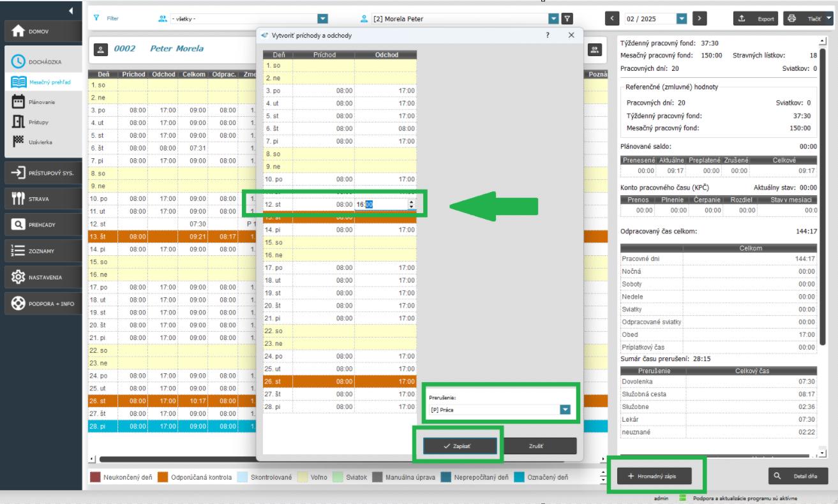Click the Zapísať confirm button
Viewport: 838px width, 504px height.
[x=460, y=445]
